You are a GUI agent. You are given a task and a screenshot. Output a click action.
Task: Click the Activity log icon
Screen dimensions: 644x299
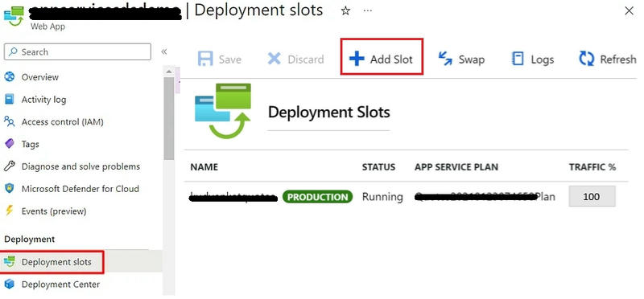(9, 99)
